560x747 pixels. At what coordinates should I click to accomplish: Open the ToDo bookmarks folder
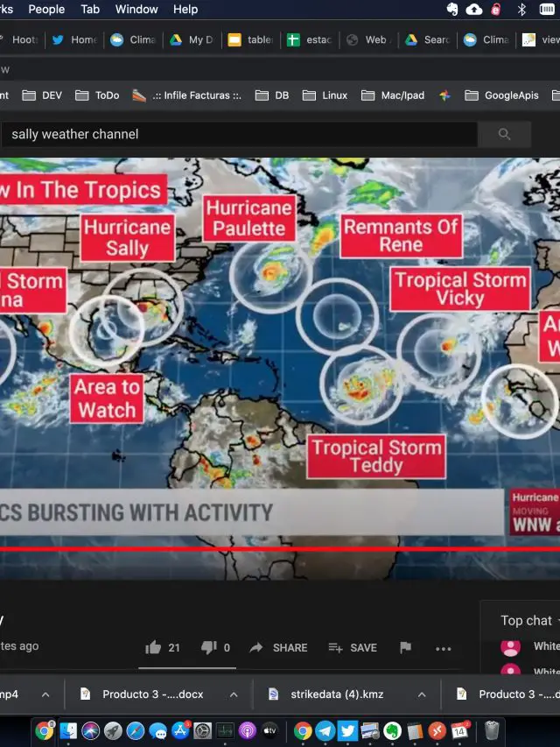point(97,95)
